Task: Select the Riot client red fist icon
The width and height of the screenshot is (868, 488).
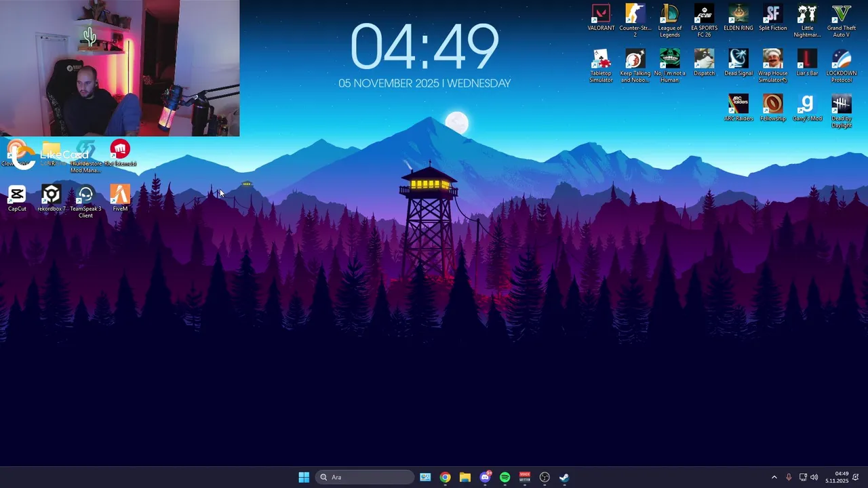Action: [120, 153]
